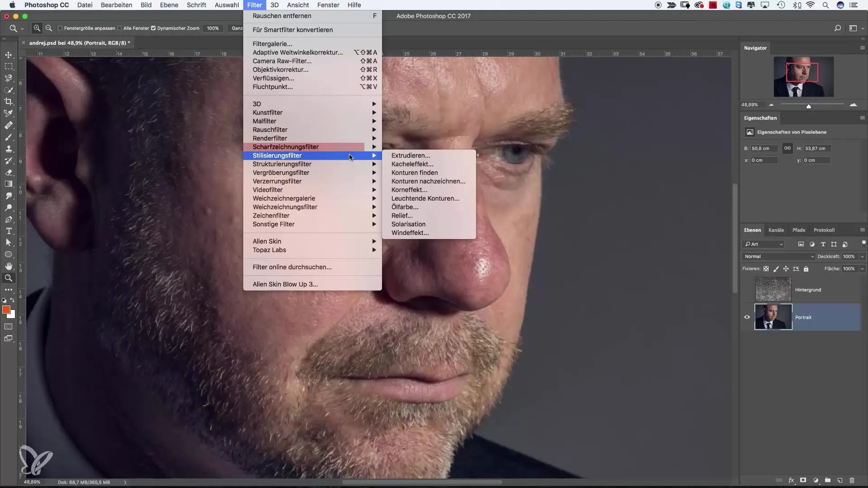Filter layers by adjustment layers icon
This screenshot has height=488, width=868.
tap(812, 244)
